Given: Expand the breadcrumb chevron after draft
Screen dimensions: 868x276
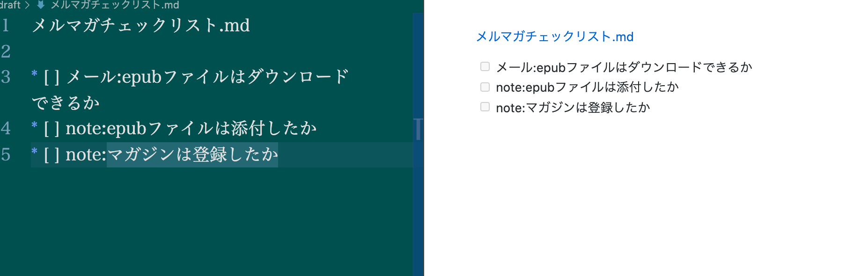Looking at the screenshot, I should (27, 5).
